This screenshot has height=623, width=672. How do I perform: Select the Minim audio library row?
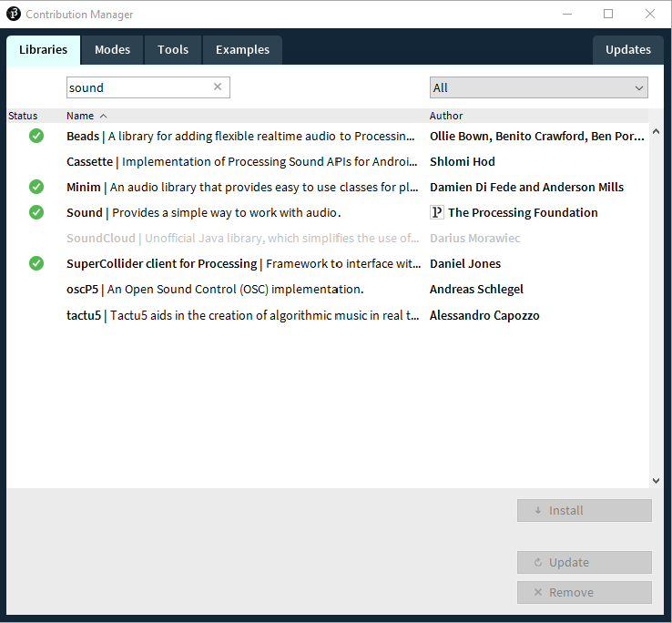tap(328, 187)
